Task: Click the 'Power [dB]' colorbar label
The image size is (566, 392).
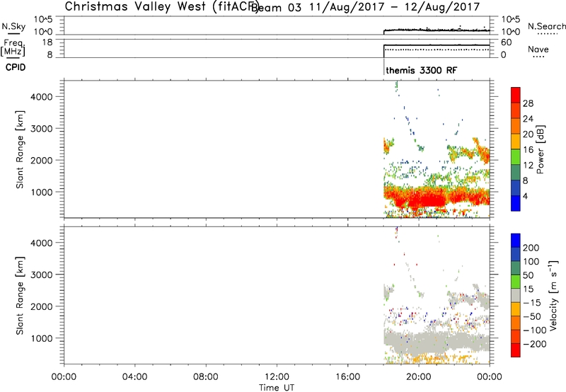Action: tap(541, 149)
